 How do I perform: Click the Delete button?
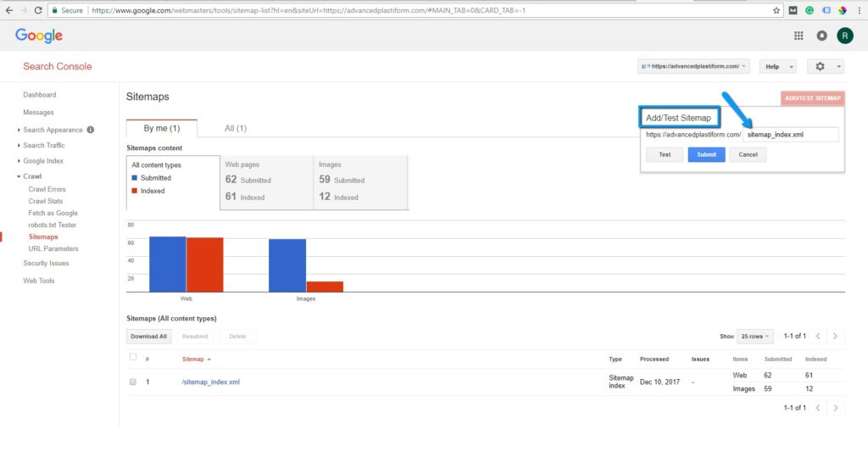[237, 337]
